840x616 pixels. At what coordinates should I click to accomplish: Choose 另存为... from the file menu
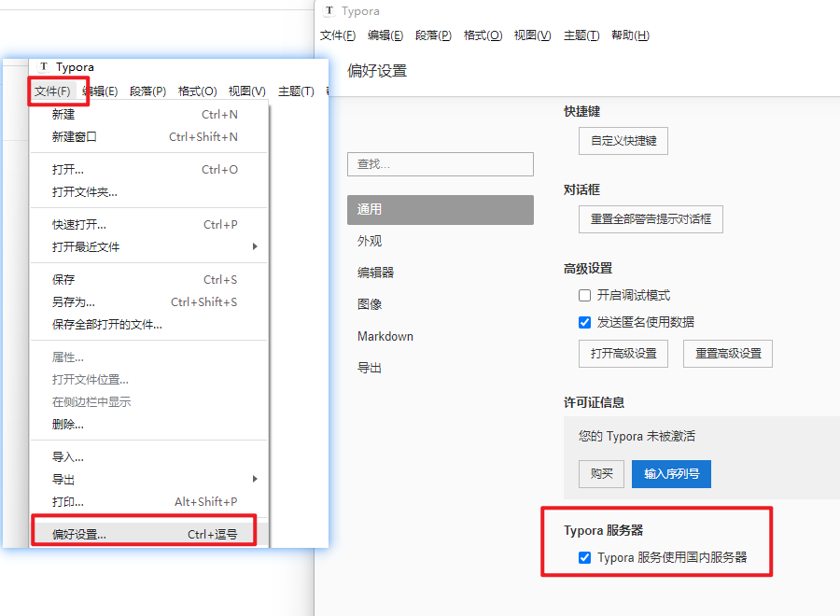(149, 302)
